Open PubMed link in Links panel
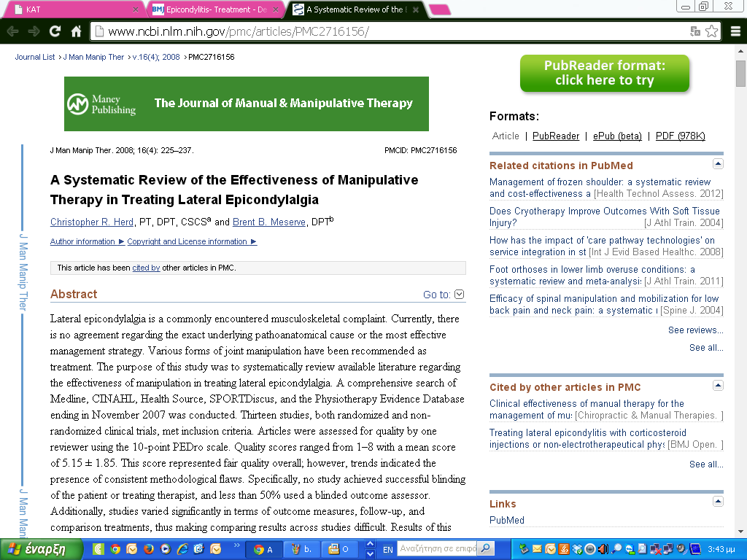This screenshot has height=560, width=747. coord(507,520)
